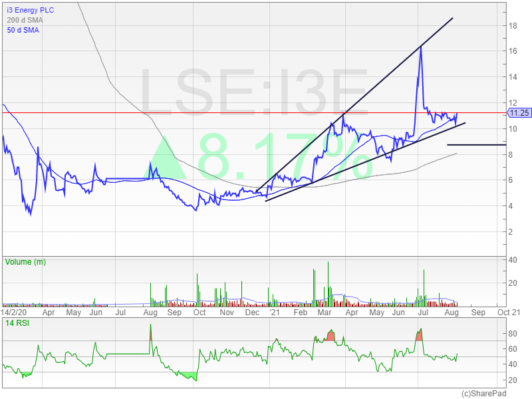
Task: Click the '21 year axis label
Action: 275,312
